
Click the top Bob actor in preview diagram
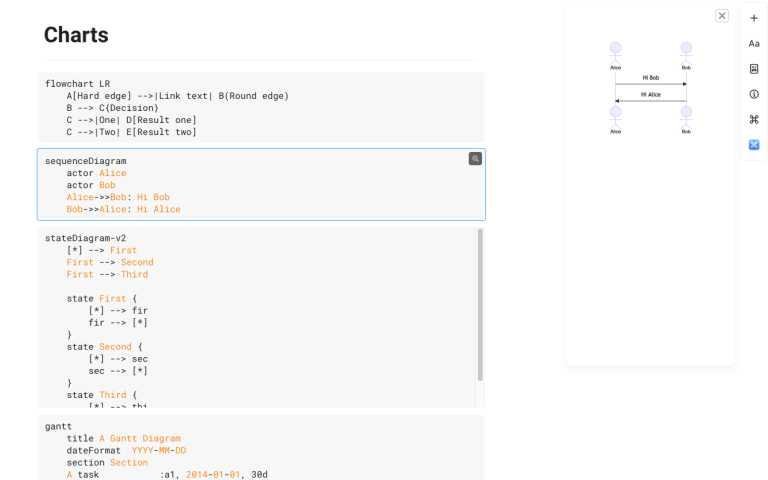click(686, 56)
